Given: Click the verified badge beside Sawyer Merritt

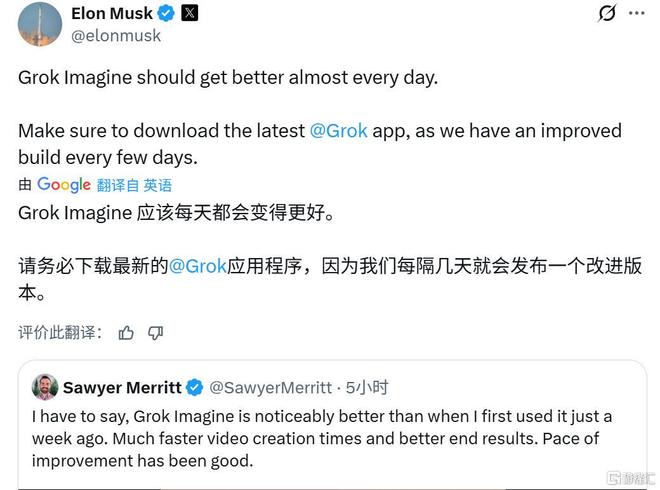Looking at the screenshot, I should pyautogui.click(x=195, y=388).
